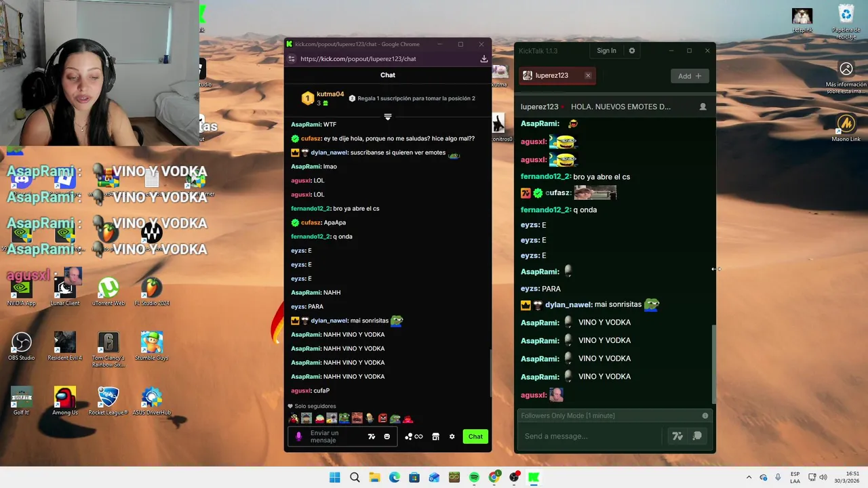Open Kick chat settings gear

(x=452, y=436)
